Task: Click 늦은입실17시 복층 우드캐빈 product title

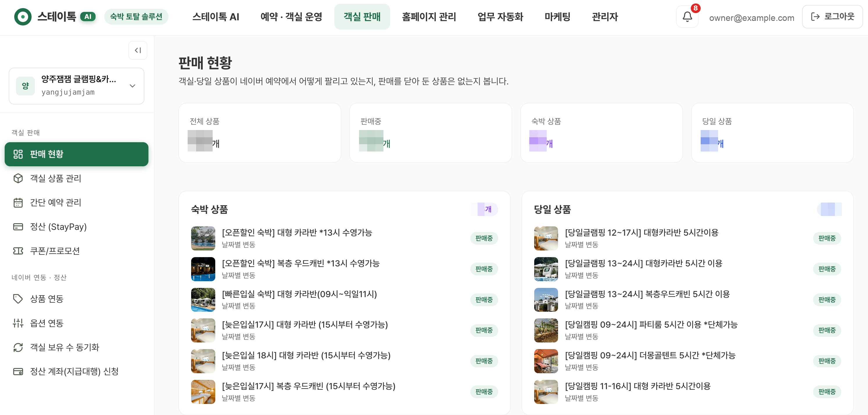Action: [x=309, y=386]
